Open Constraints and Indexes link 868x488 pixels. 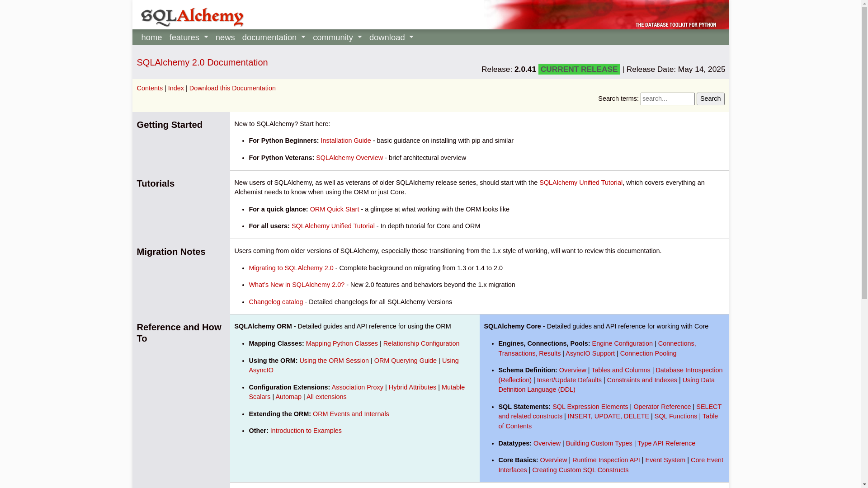(x=642, y=380)
